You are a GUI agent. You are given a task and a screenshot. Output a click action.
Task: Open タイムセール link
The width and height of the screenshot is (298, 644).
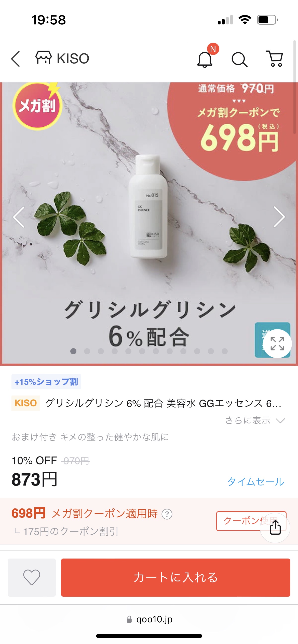click(x=256, y=481)
